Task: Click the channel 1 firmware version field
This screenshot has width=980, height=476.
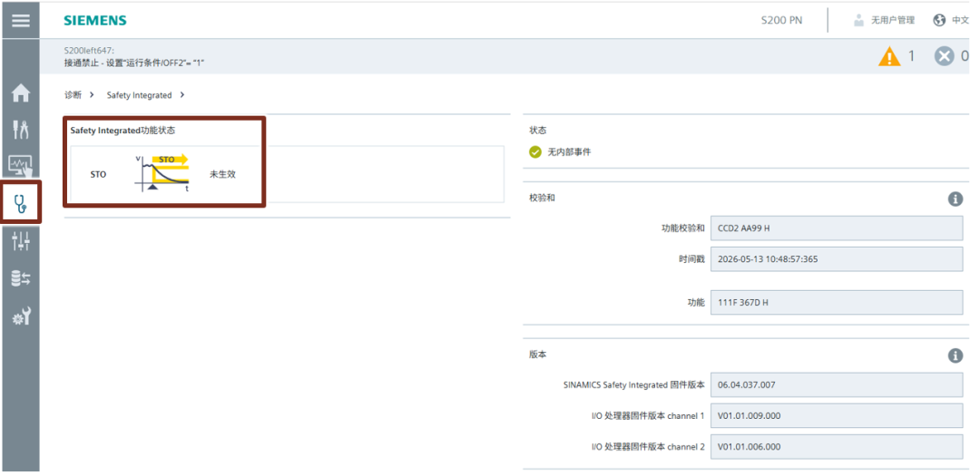Action: click(837, 415)
